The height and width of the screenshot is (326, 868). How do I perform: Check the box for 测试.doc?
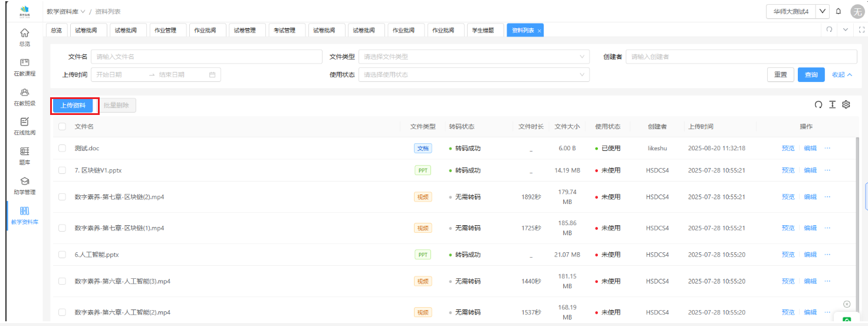[62, 148]
